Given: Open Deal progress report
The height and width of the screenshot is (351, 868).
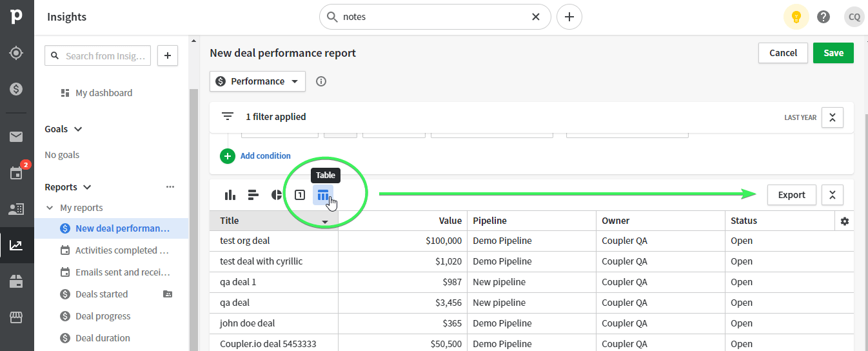Looking at the screenshot, I should pyautogui.click(x=103, y=316).
